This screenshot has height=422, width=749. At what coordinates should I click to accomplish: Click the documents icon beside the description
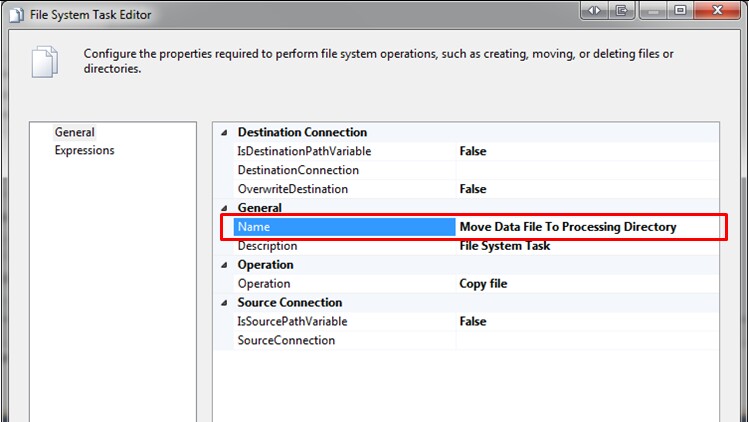[x=44, y=61]
